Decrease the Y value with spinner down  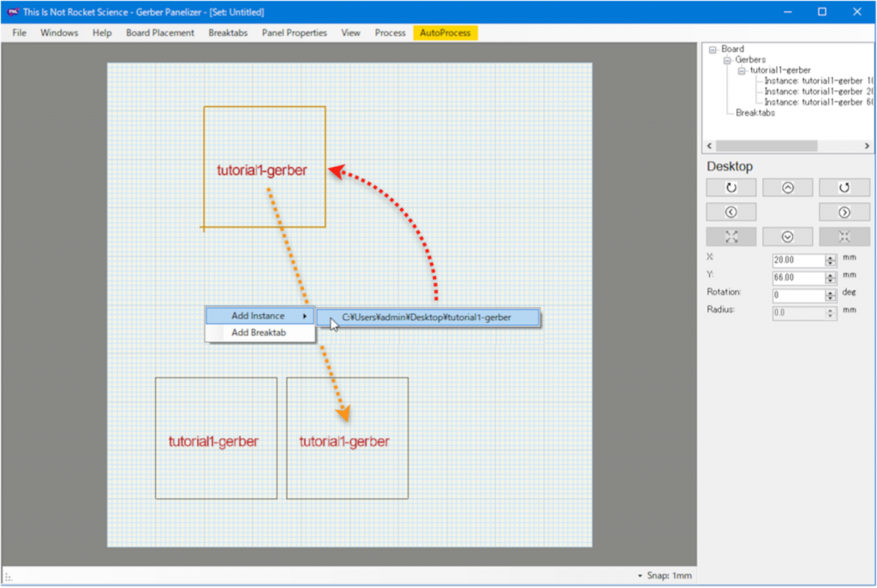tap(831, 281)
